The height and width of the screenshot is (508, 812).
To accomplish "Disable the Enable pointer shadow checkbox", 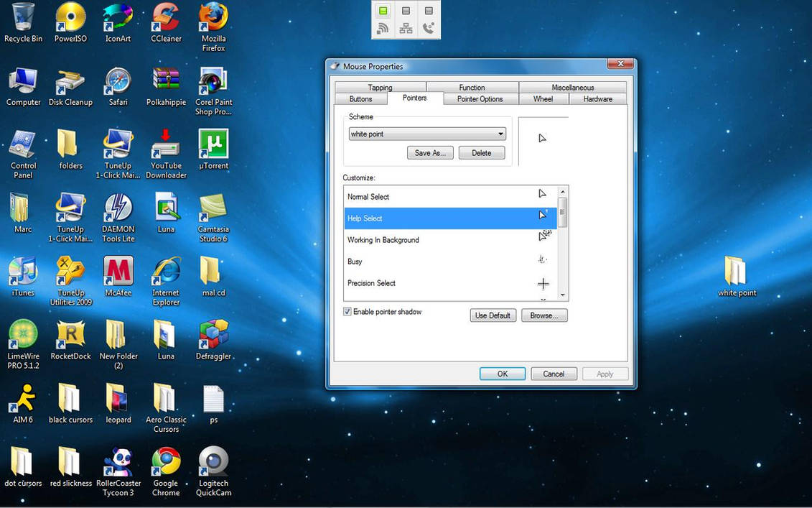I will point(347,311).
